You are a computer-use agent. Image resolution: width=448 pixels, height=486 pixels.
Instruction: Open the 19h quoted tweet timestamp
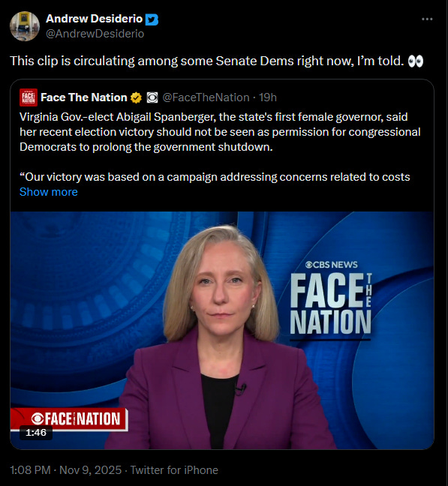[x=268, y=97]
